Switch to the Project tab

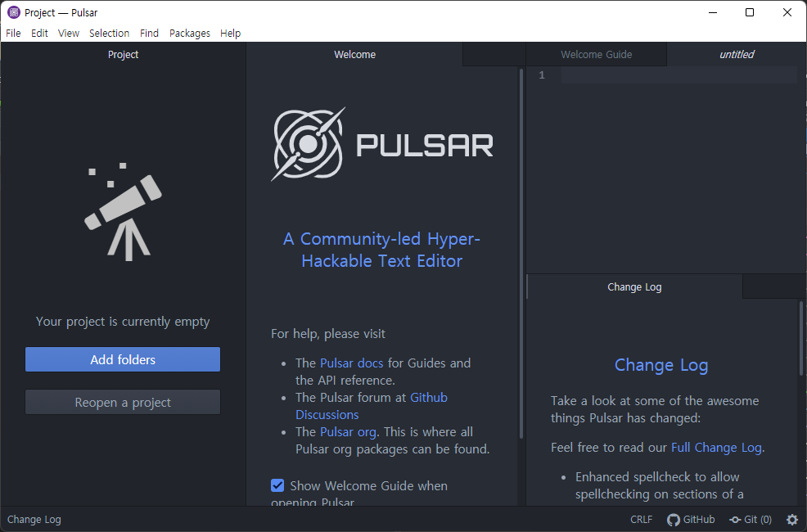123,55
